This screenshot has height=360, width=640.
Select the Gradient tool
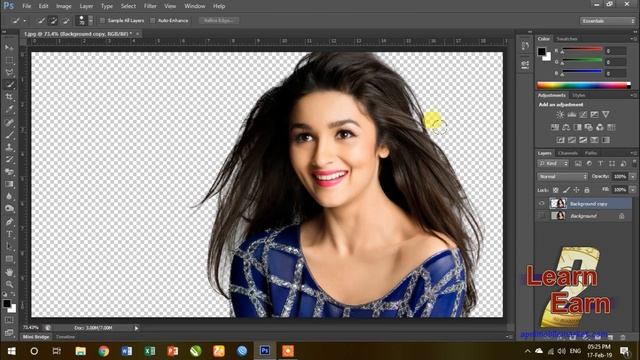[x=9, y=184]
